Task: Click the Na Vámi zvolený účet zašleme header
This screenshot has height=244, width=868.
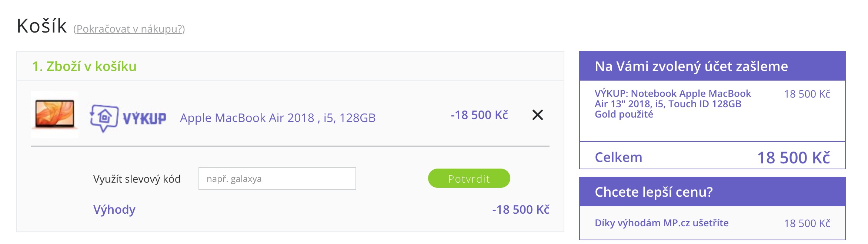Action: (691, 66)
